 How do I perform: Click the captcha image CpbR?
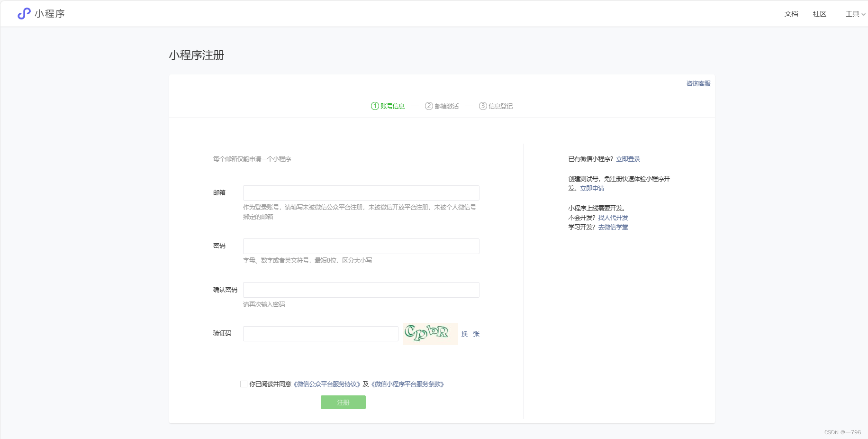tap(430, 334)
